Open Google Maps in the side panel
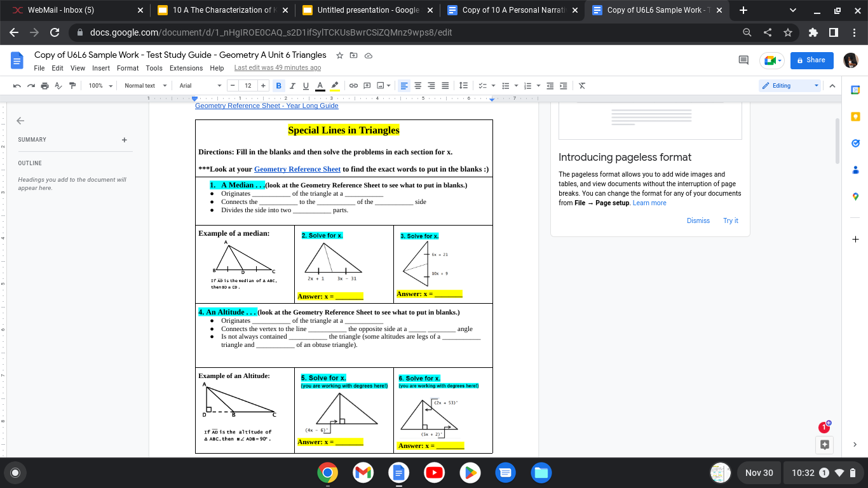The width and height of the screenshot is (868, 488). (855, 197)
